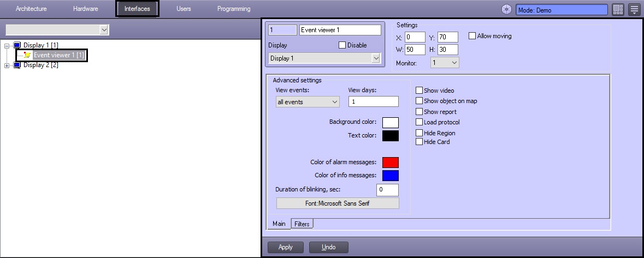Toggle the Allow moving checkbox
644x258 pixels.
point(472,36)
